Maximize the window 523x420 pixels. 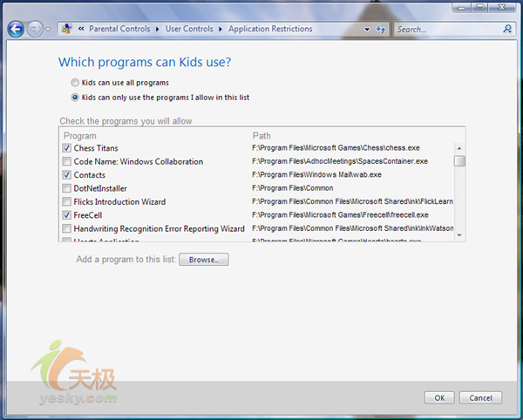[479, 7]
